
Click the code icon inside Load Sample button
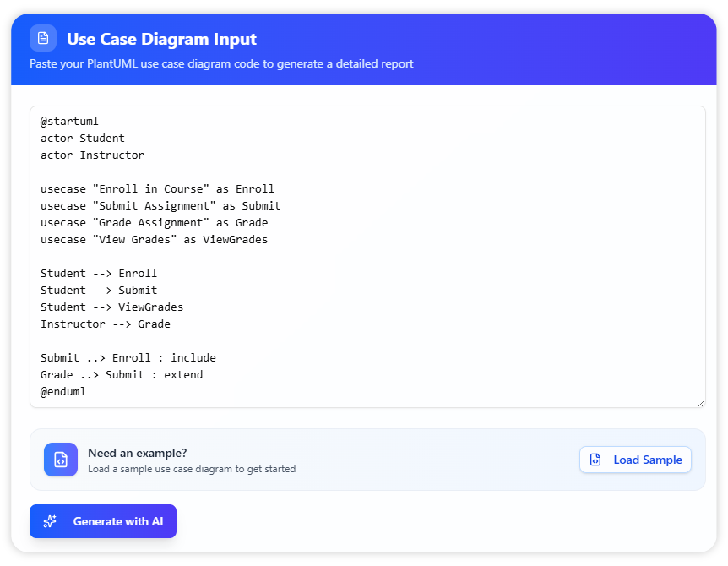point(595,460)
